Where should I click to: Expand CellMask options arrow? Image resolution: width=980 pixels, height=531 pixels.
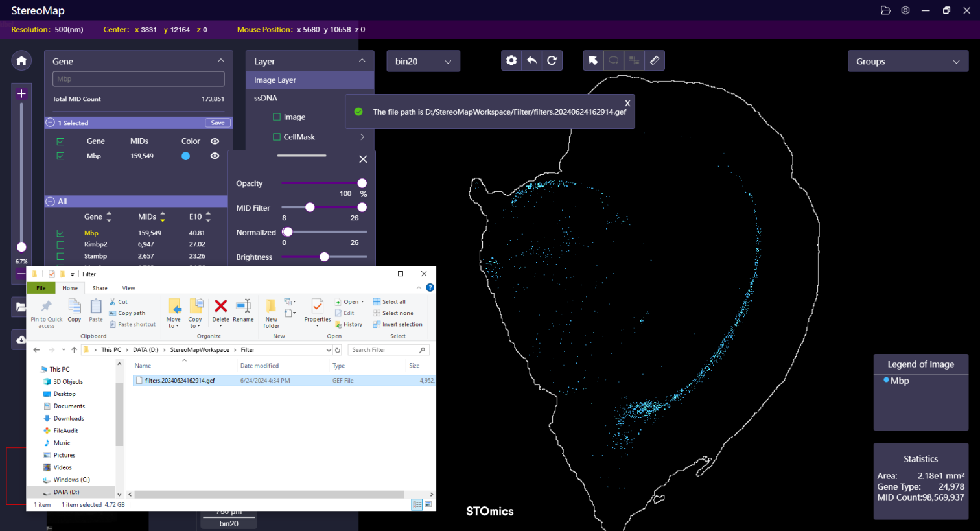pos(362,137)
